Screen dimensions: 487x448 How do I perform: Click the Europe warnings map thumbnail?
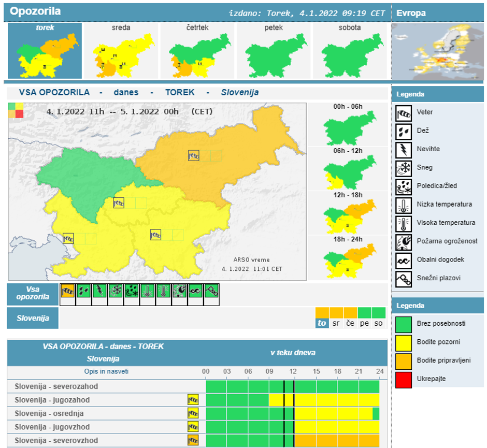pos(438,52)
